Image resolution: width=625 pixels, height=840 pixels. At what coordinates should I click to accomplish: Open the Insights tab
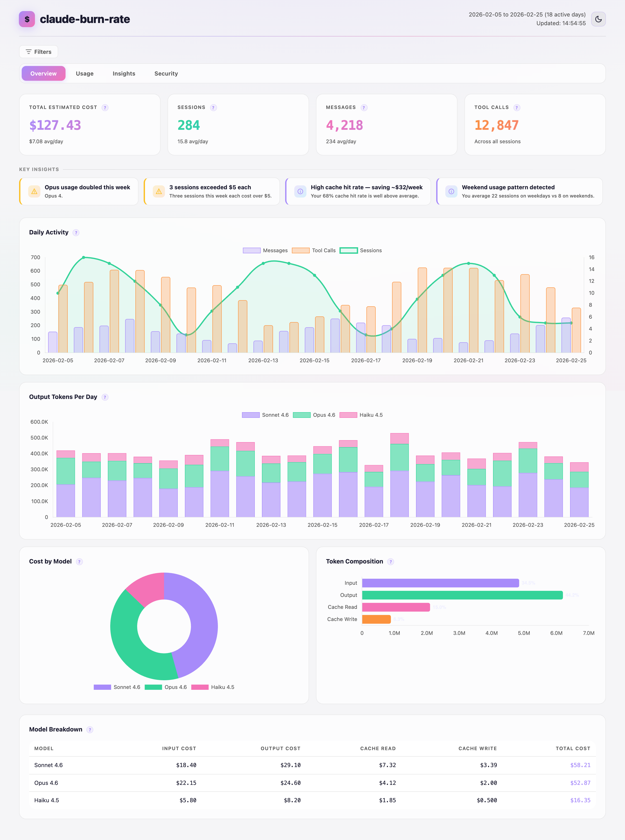click(124, 73)
